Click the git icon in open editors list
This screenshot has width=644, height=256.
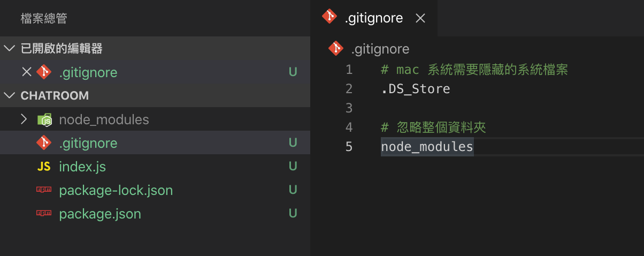tap(43, 72)
